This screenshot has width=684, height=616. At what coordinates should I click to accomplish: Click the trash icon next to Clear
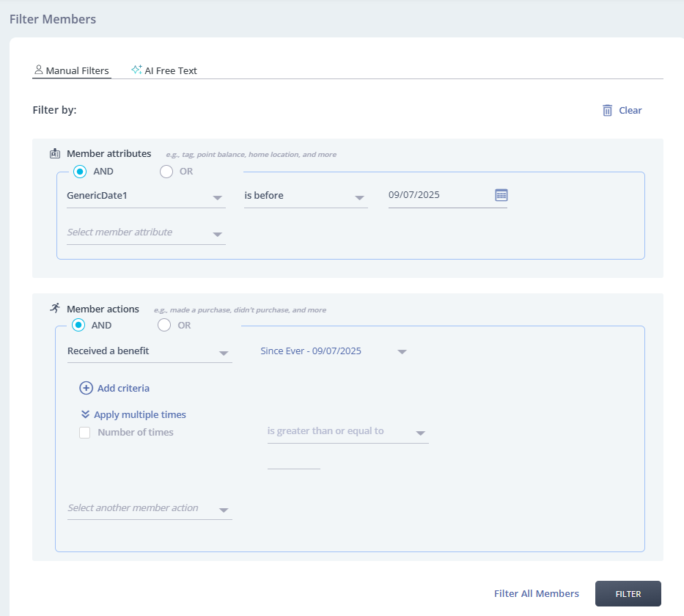[x=607, y=110]
